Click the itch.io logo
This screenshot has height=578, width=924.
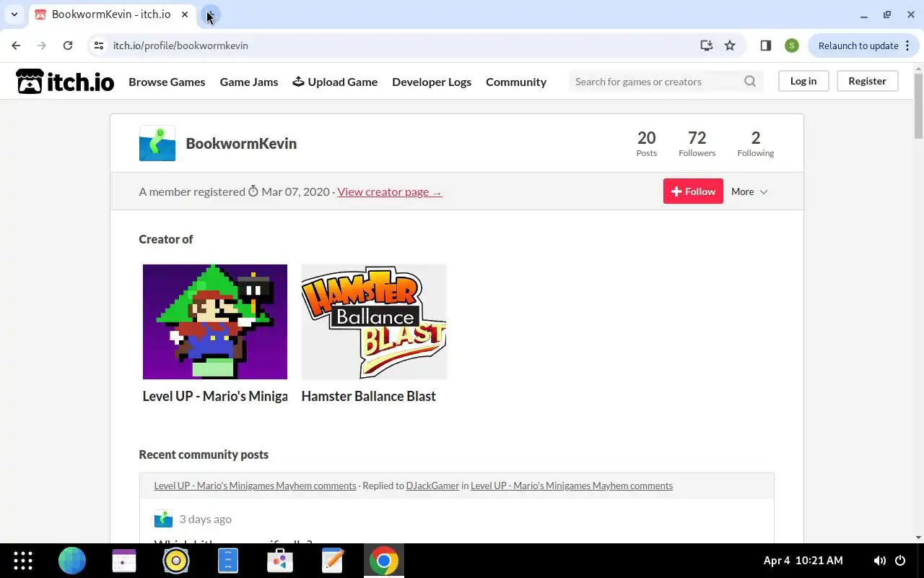tap(65, 82)
